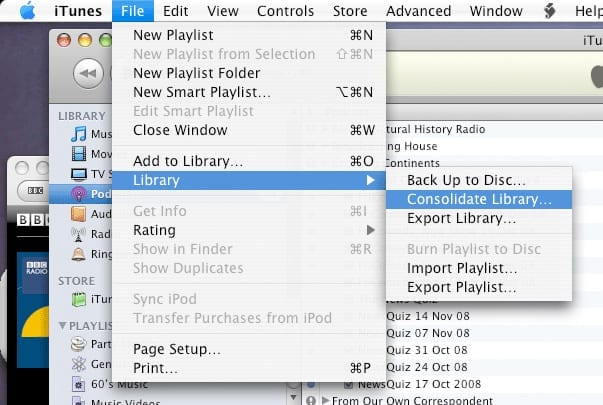Click the iTunes window minimize button

tap(85, 40)
